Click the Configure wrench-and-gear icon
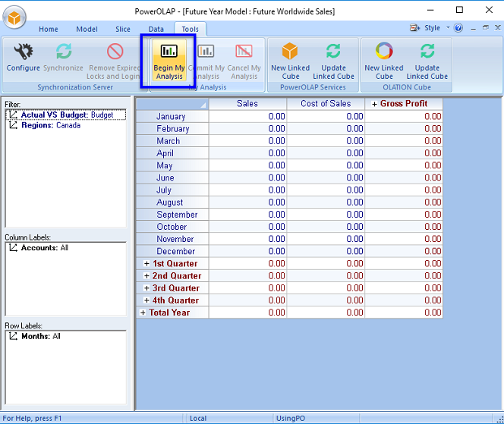Image resolution: width=504 pixels, height=424 pixels. point(23,51)
